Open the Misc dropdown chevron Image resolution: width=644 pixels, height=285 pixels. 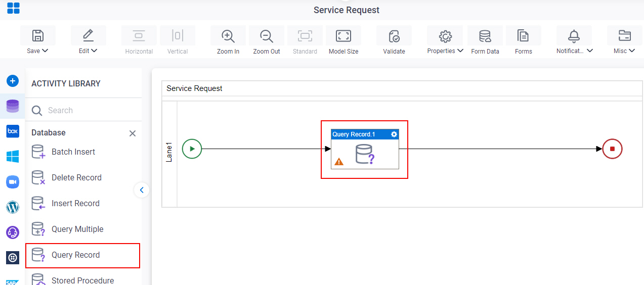(632, 51)
